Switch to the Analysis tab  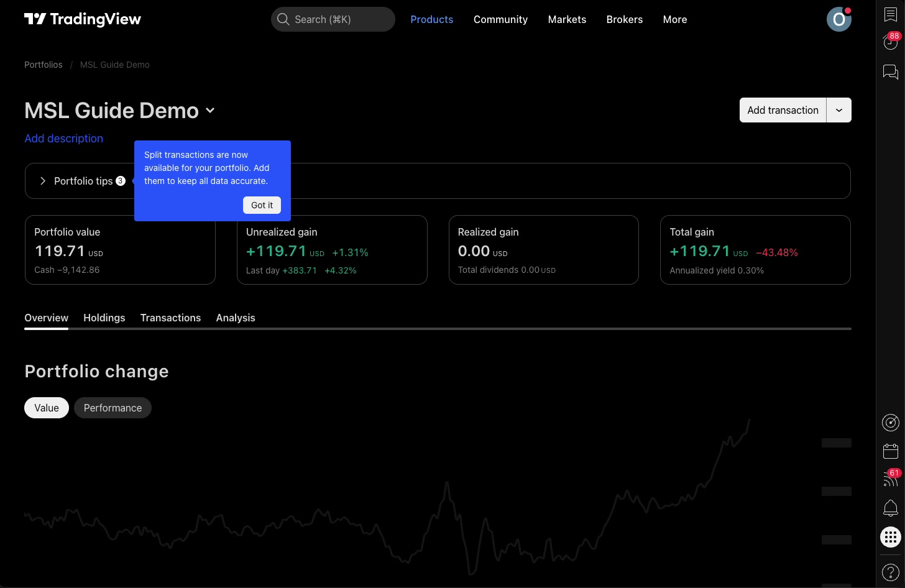click(x=236, y=318)
